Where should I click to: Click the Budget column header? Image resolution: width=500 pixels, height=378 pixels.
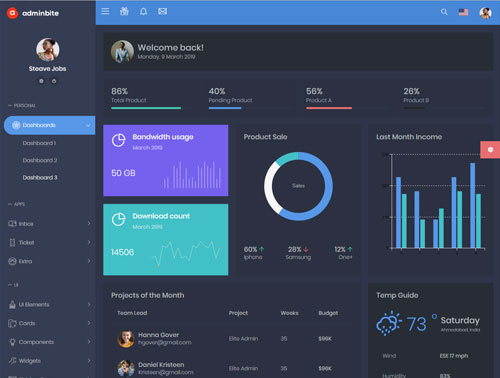click(328, 313)
